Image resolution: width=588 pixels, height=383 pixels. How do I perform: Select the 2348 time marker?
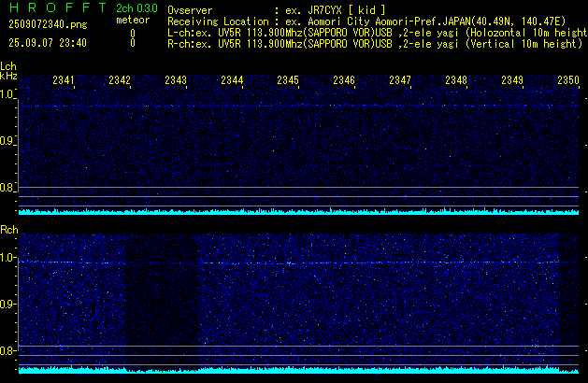456,80
